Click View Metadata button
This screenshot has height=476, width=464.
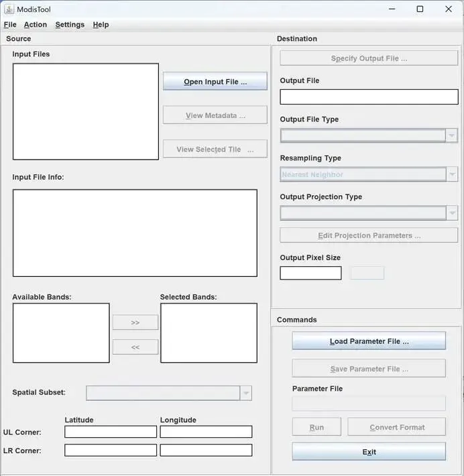[x=215, y=115]
